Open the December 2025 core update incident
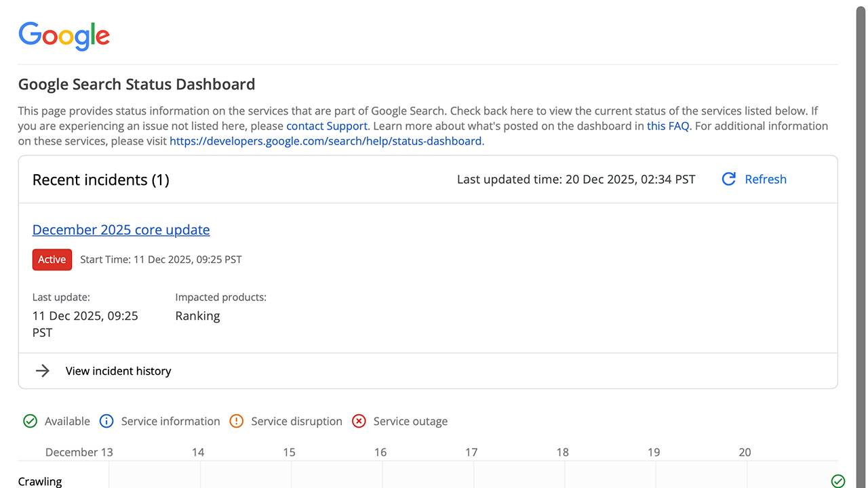 (x=121, y=230)
